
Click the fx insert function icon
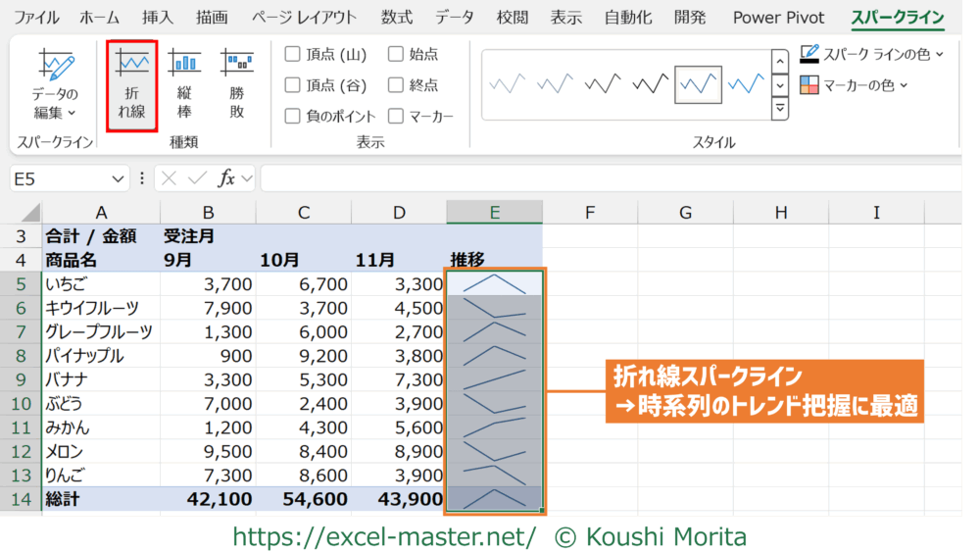225,178
